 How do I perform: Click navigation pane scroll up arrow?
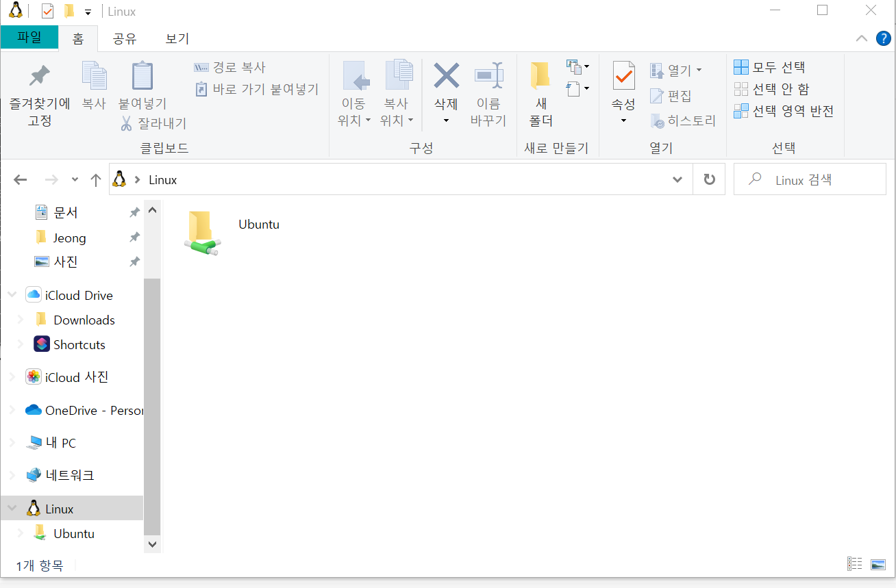click(153, 210)
